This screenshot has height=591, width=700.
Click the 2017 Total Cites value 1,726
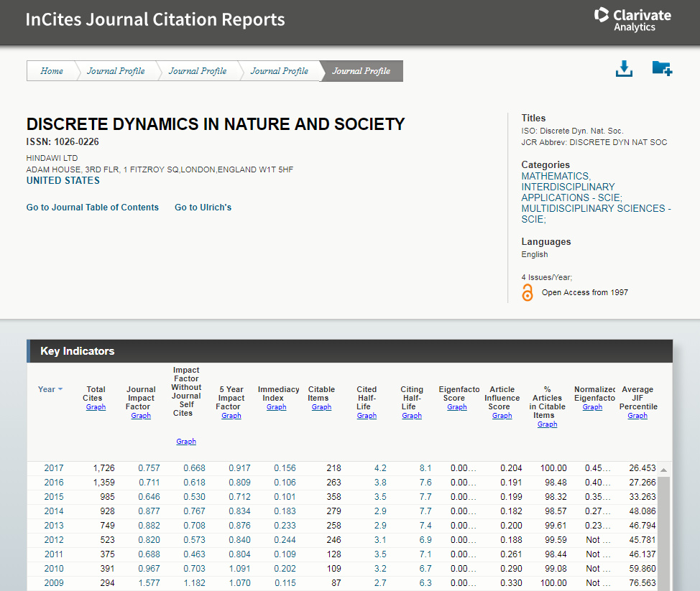103,468
